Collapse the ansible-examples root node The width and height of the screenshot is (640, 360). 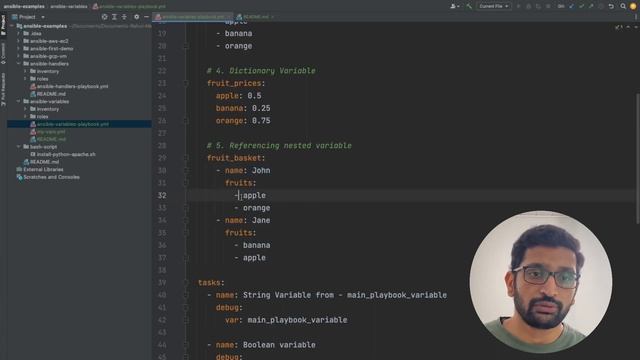coord(12,26)
